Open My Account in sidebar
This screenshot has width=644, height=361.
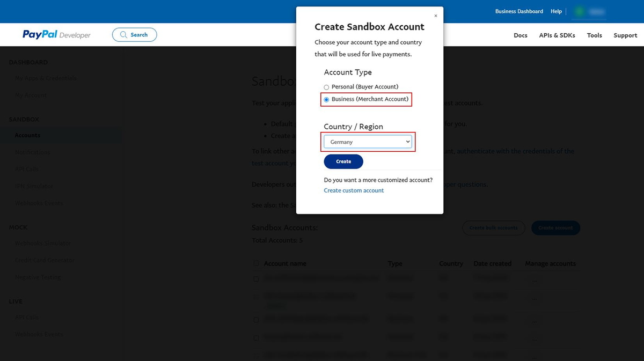31,95
